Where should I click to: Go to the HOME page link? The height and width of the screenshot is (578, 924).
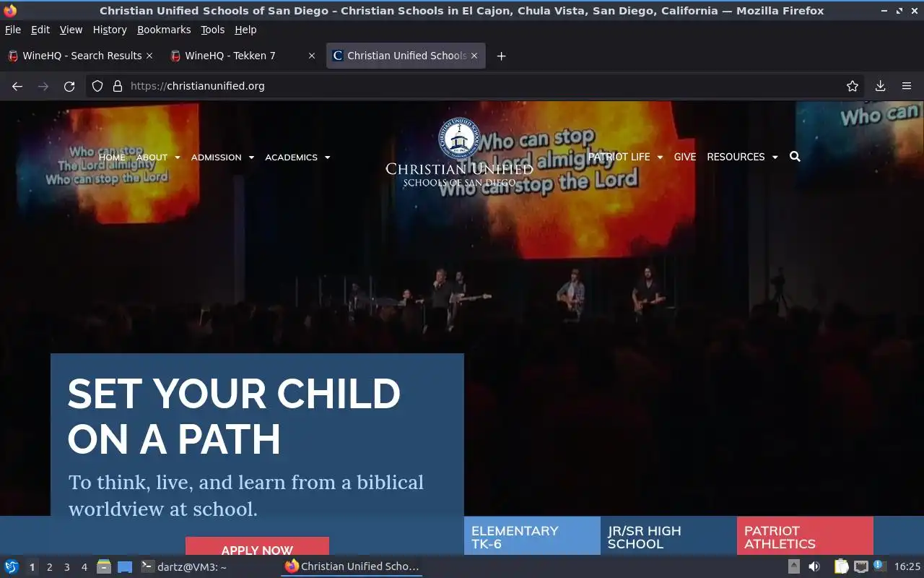(x=112, y=158)
